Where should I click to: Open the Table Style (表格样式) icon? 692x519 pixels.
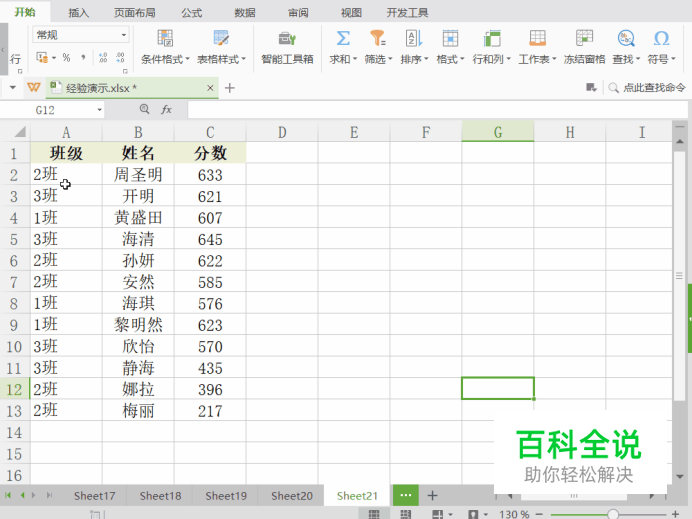pyautogui.click(x=221, y=38)
